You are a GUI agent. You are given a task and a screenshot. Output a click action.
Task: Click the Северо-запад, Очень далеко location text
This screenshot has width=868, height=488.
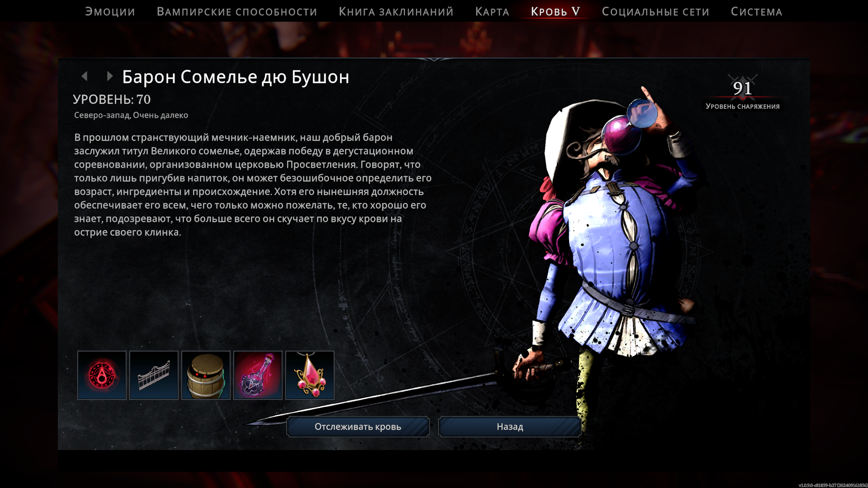[131, 115]
